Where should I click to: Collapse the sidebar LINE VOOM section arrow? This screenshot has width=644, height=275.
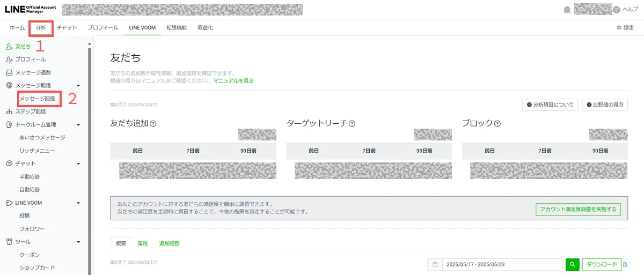coord(78,203)
